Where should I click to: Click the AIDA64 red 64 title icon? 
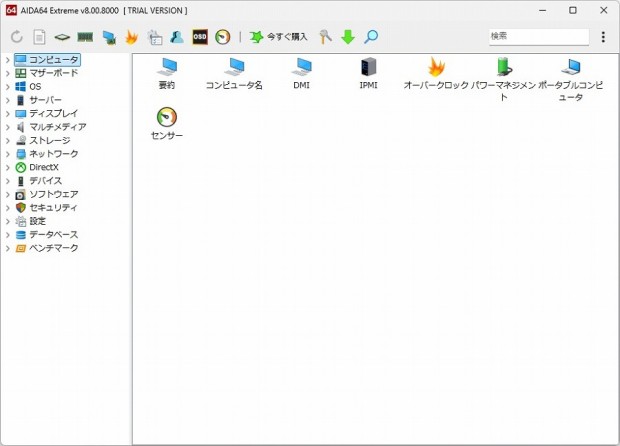11,10
